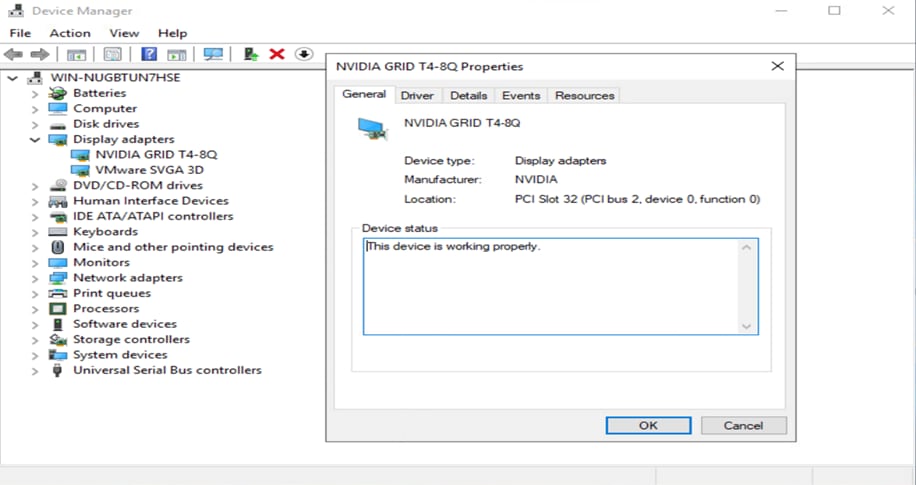Click the Software devices icon
This screenshot has width=916, height=485.
pyautogui.click(x=58, y=324)
